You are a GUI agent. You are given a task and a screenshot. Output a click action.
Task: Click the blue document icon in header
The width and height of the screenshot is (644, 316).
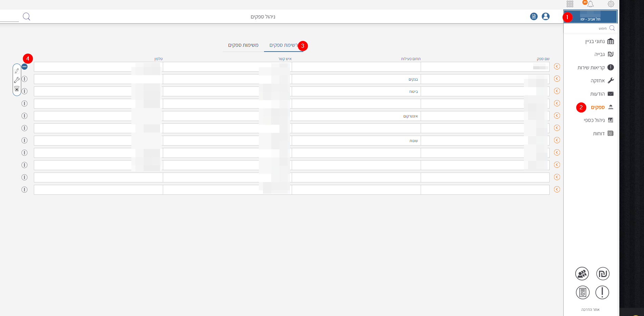(x=534, y=16)
